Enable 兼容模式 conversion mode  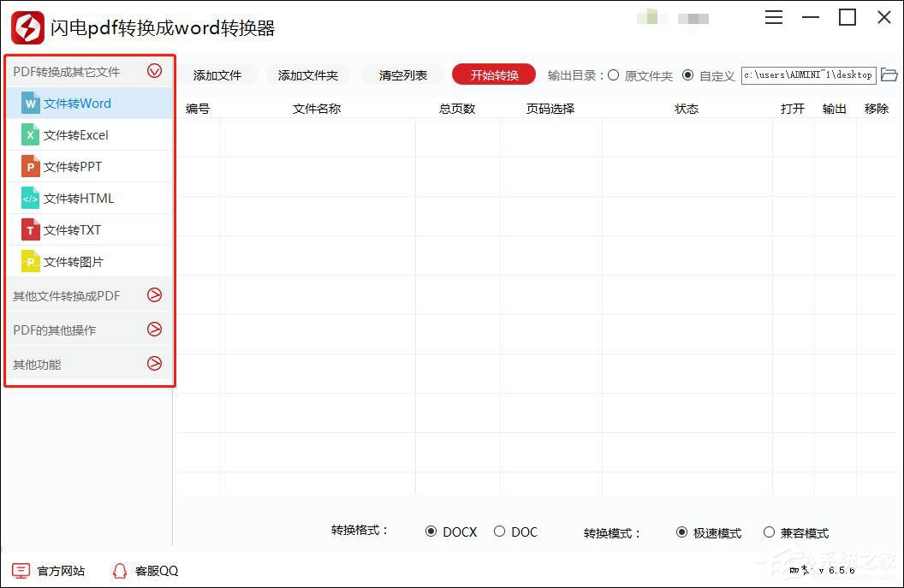tap(770, 532)
